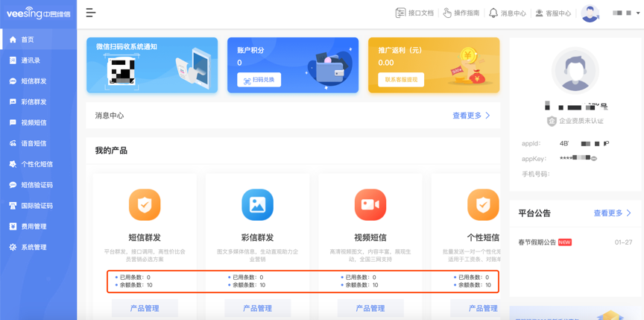Click the appId label in profile panel
This screenshot has height=320, width=644.
(531, 144)
